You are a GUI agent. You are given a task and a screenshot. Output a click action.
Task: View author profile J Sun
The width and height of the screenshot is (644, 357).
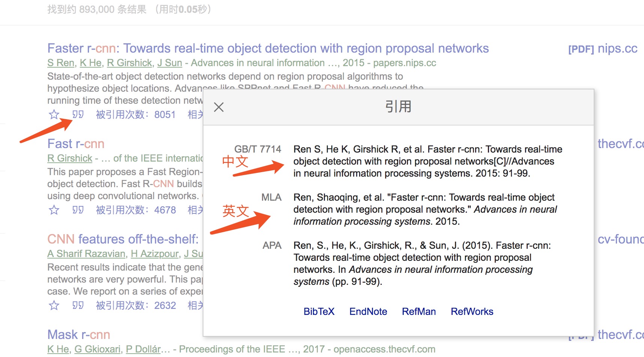click(170, 63)
